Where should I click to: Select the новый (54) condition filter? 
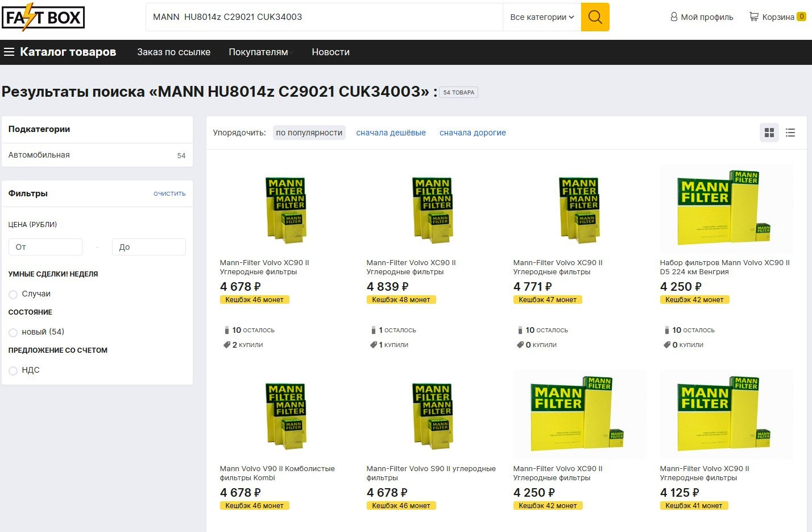coord(13,332)
